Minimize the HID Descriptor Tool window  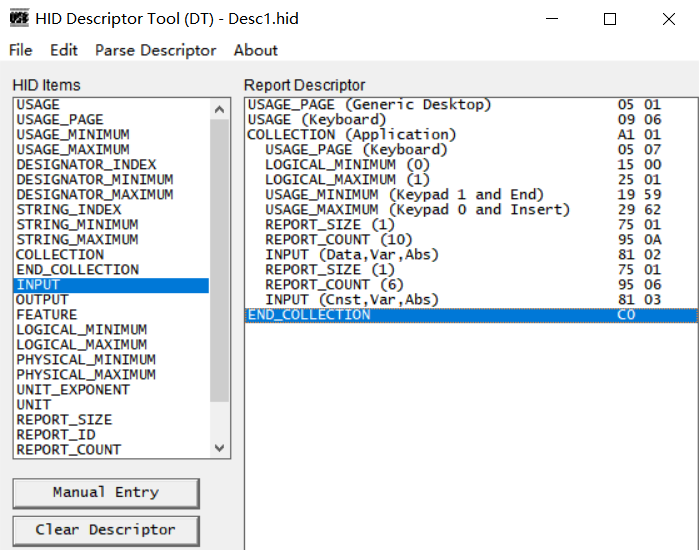[552, 19]
